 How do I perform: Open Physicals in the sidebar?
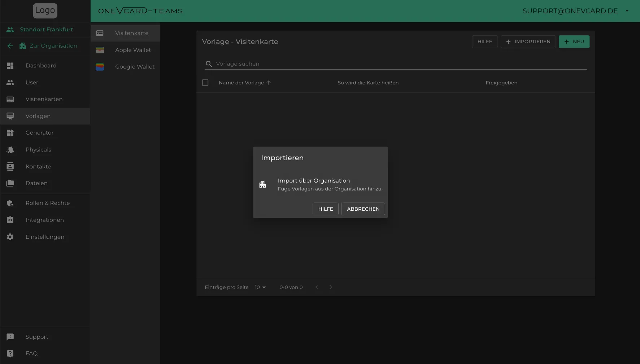(45, 150)
